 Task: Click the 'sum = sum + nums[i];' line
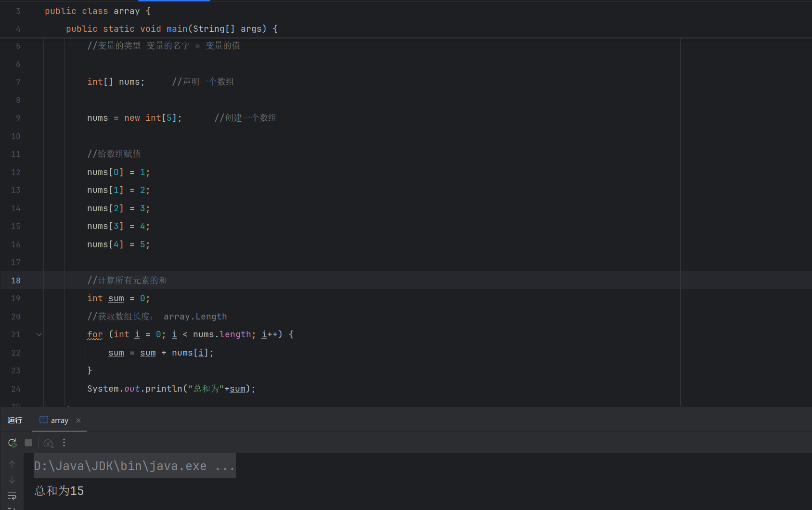coord(161,353)
